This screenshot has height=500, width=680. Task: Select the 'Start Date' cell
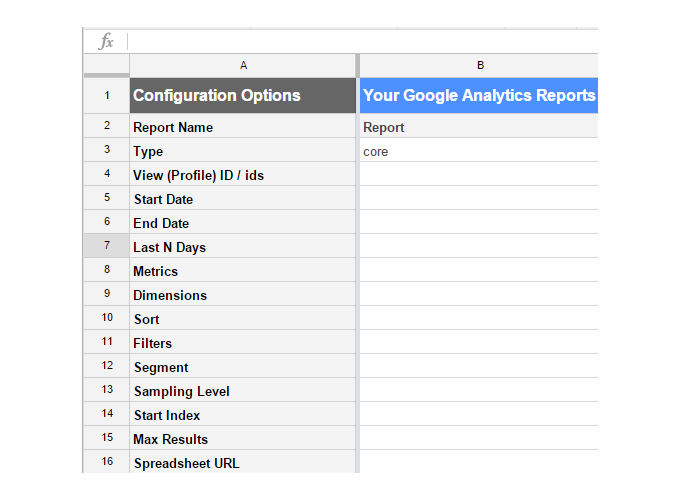[x=243, y=199]
